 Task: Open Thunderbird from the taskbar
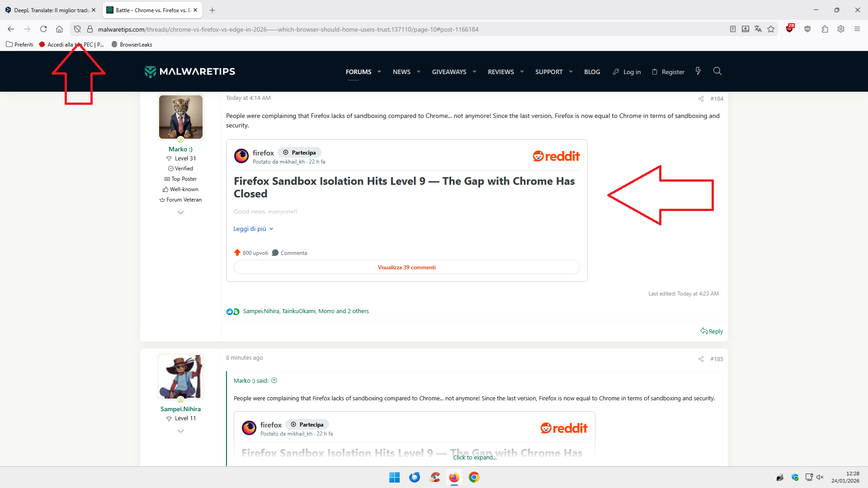click(415, 477)
